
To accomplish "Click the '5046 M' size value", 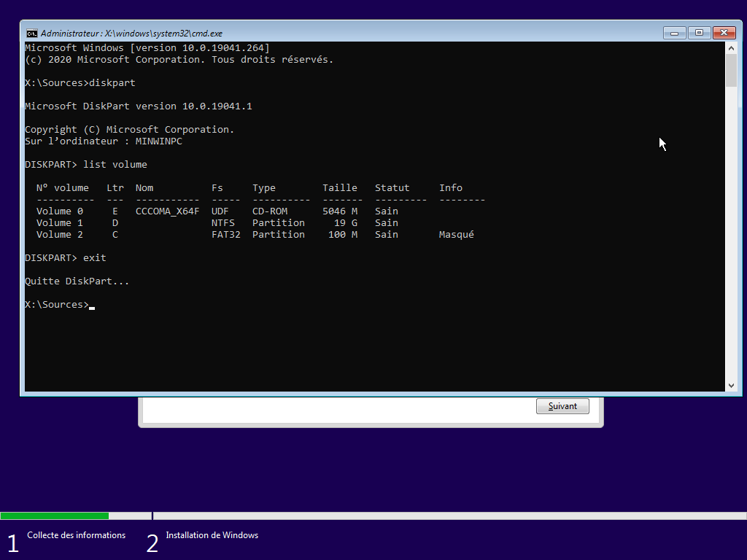I will pyautogui.click(x=340, y=211).
